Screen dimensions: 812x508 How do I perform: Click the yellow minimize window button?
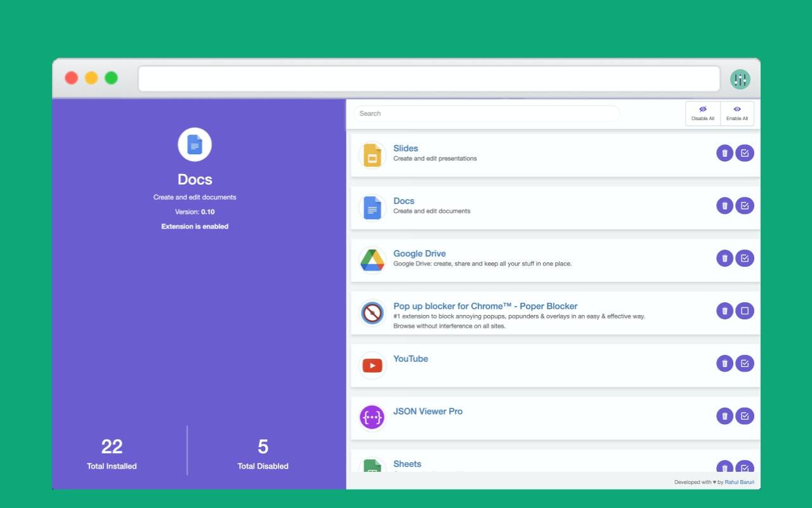click(91, 78)
